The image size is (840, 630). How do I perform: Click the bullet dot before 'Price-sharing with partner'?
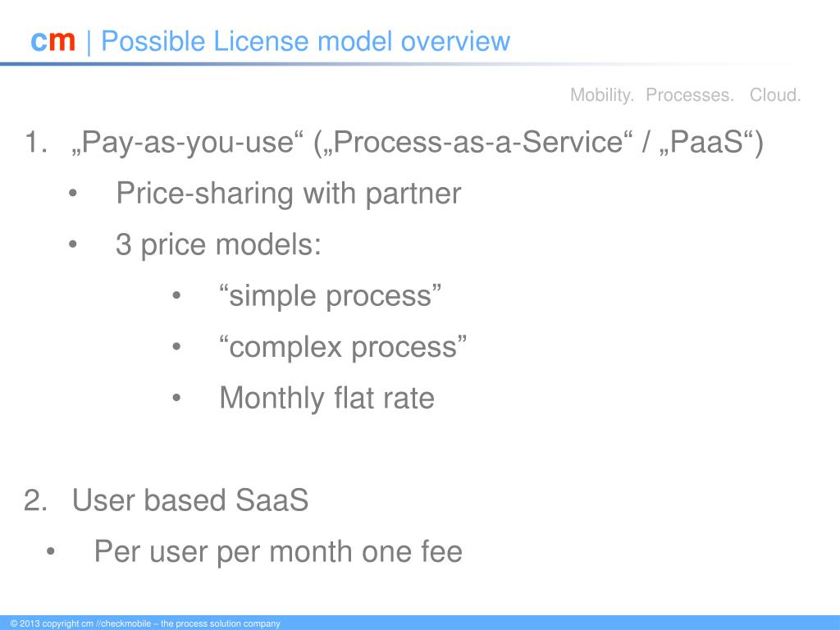click(73, 194)
